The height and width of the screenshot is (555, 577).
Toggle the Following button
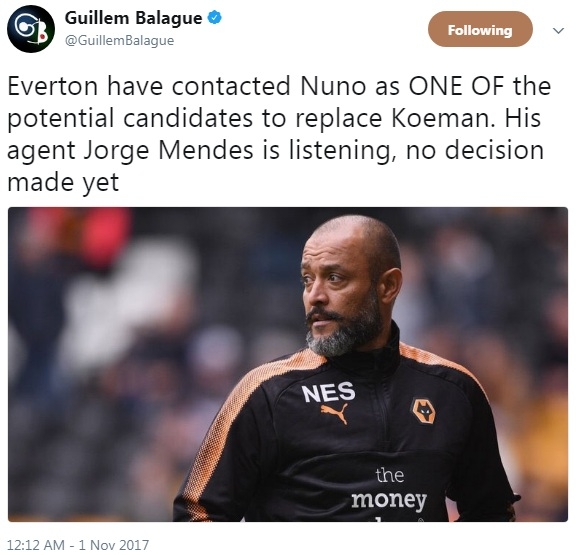coord(480,29)
